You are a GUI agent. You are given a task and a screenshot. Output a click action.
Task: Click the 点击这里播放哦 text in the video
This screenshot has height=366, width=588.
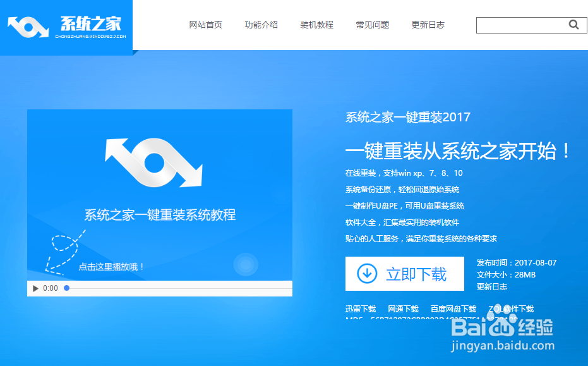coord(111,267)
